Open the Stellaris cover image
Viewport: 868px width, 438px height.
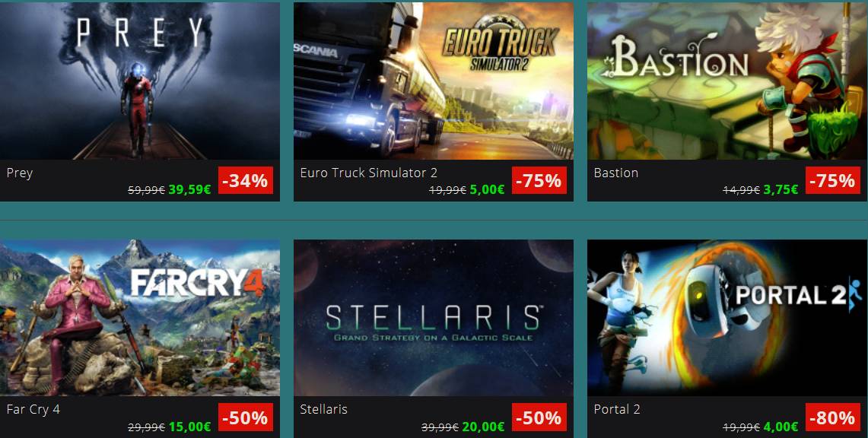(x=434, y=318)
